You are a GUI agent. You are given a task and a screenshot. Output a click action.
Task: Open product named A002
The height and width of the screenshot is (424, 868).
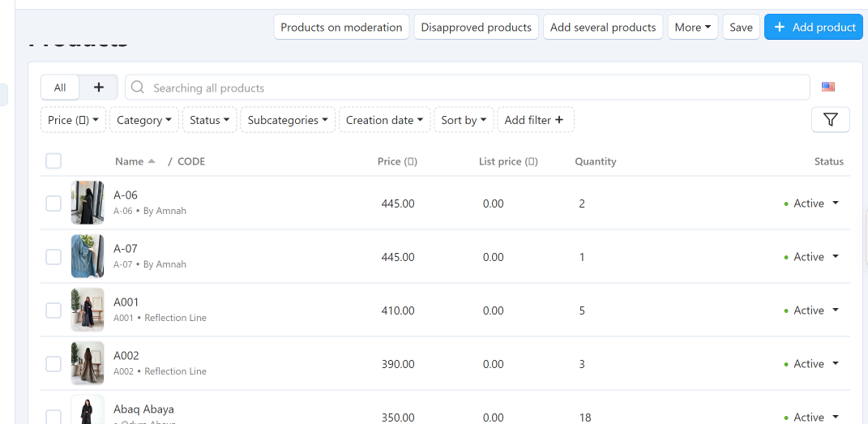pyautogui.click(x=126, y=355)
